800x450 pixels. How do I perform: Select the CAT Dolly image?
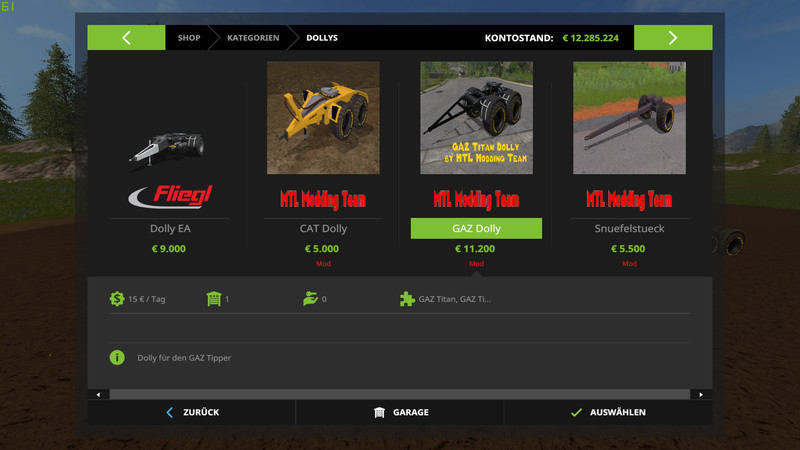click(322, 118)
